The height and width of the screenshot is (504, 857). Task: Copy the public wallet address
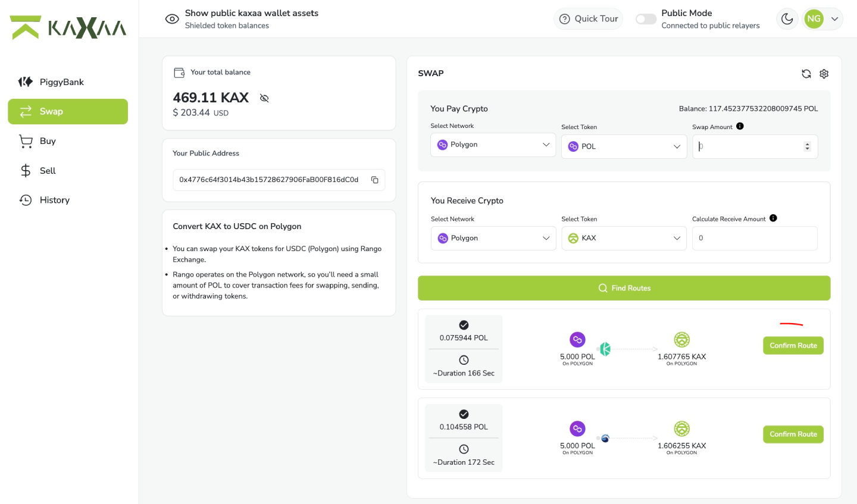[375, 180]
